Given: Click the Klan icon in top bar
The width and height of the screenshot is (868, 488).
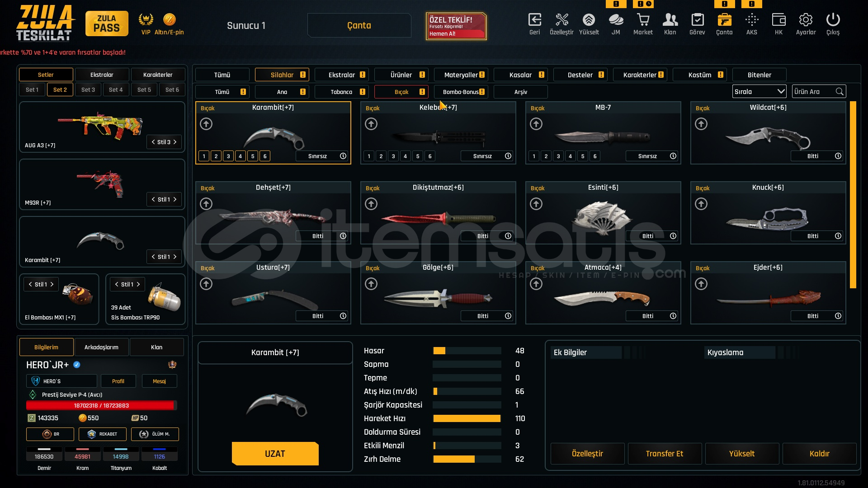Looking at the screenshot, I should pos(670,20).
